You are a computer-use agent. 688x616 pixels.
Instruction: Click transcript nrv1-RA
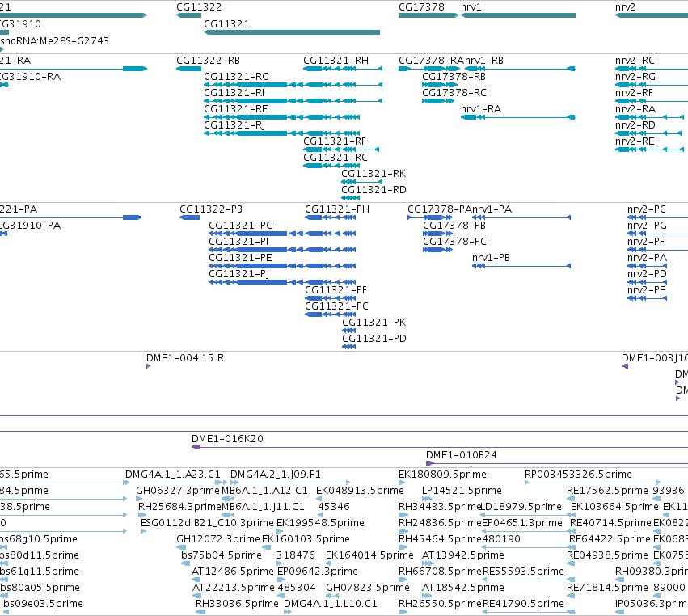coord(481,109)
